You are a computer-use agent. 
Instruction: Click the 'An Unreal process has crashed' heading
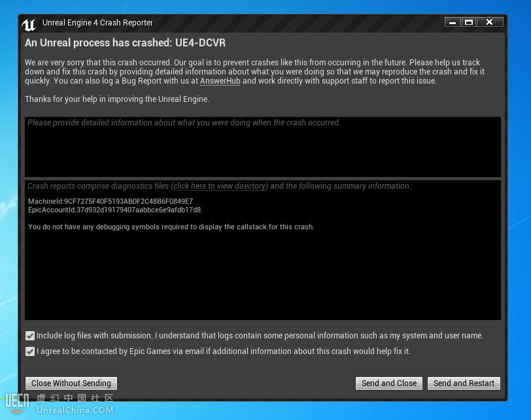[x=126, y=43]
